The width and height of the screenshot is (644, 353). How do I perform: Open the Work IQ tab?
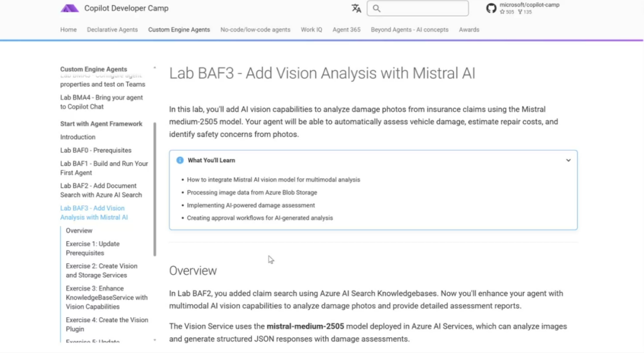(311, 30)
